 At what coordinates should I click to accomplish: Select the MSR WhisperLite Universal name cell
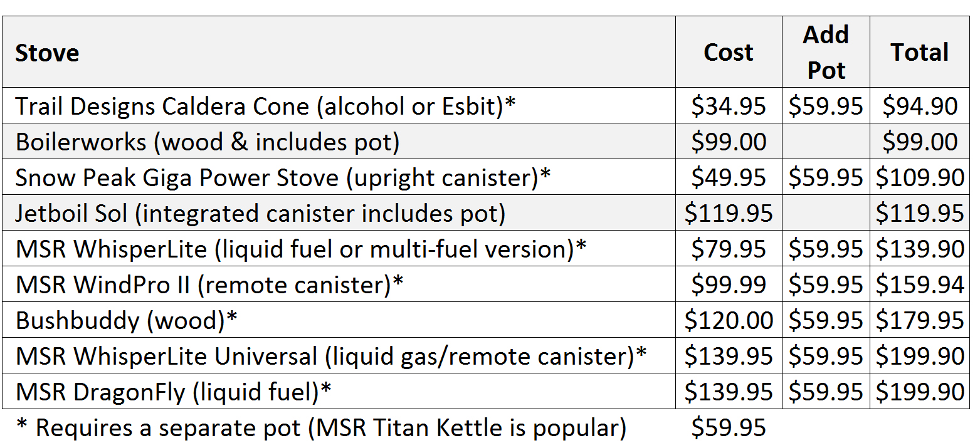tap(331, 357)
